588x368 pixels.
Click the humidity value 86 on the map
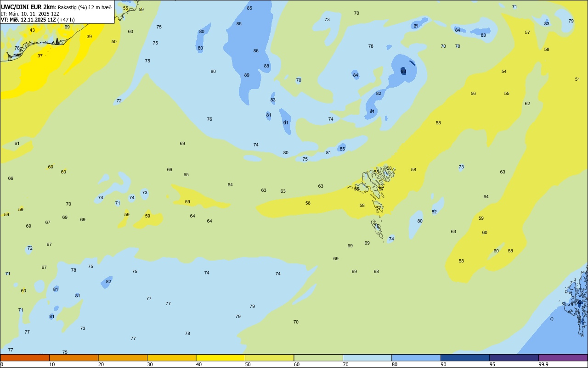pyautogui.click(x=256, y=51)
